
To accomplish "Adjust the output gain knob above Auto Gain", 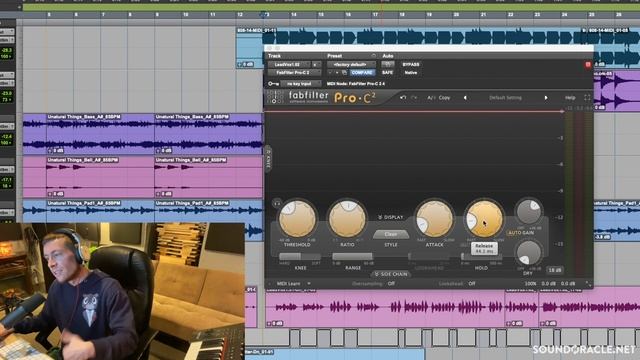I will point(529,211).
